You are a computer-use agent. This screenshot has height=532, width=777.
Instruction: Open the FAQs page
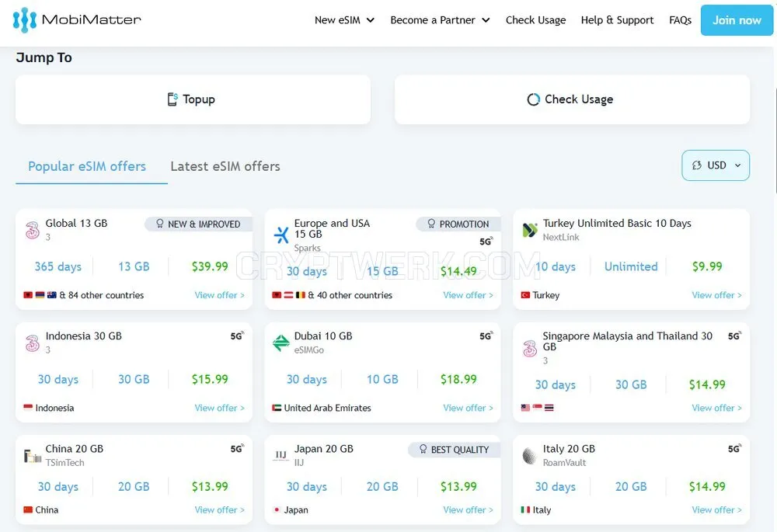pos(680,20)
